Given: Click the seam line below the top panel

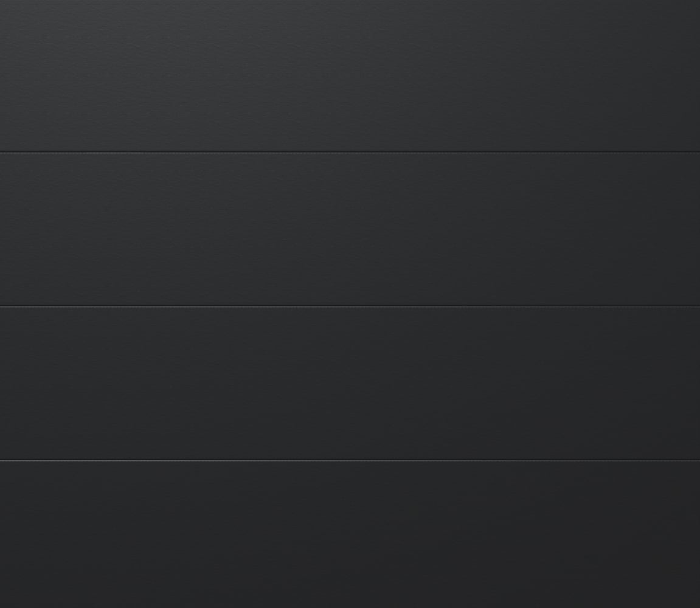Looking at the screenshot, I should point(350,152).
